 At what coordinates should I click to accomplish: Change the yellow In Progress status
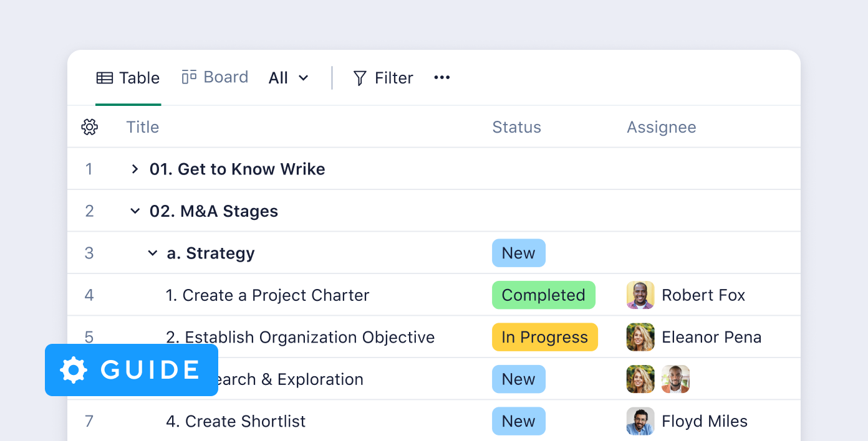click(544, 337)
